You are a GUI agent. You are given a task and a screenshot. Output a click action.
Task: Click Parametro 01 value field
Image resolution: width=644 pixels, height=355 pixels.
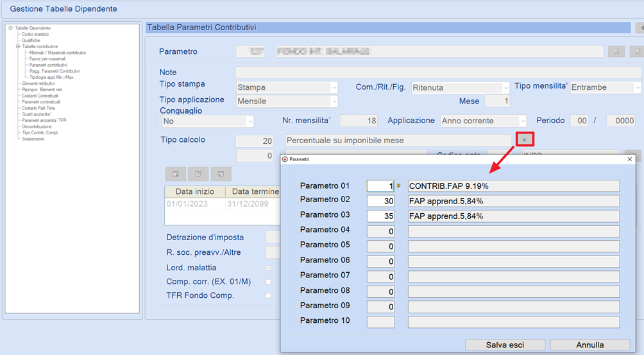point(380,186)
